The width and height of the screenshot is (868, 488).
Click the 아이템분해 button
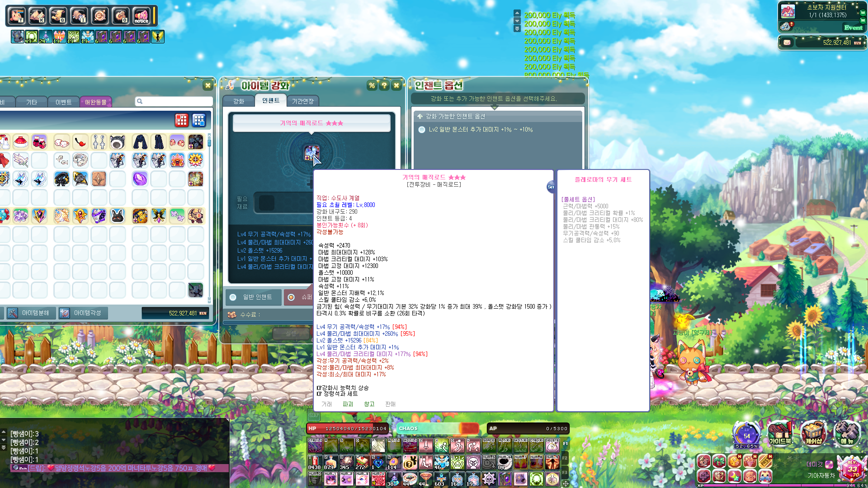(30, 313)
